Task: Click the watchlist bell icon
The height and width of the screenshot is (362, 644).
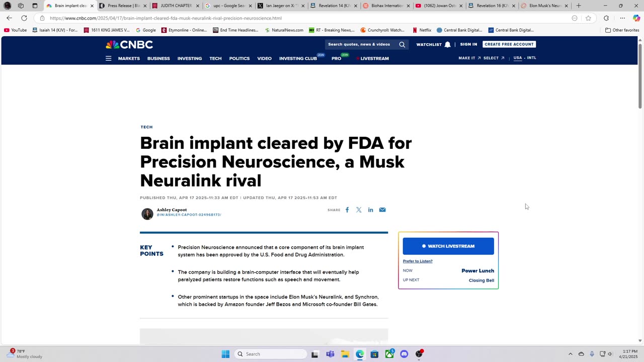Action: tap(447, 44)
